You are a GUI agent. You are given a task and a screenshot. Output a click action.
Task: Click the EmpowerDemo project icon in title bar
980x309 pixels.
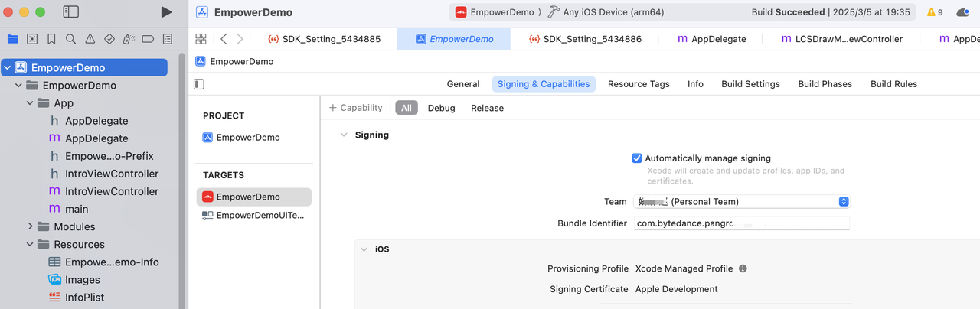coord(202,12)
